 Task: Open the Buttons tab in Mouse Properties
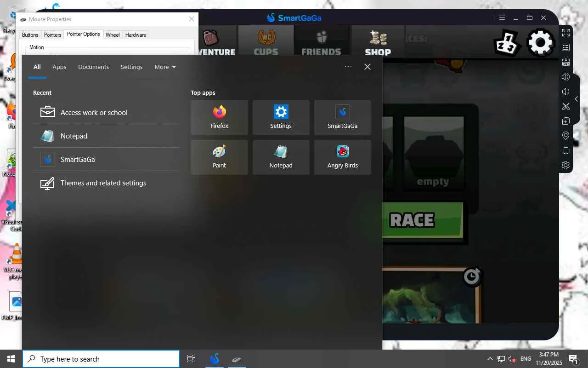(x=30, y=35)
